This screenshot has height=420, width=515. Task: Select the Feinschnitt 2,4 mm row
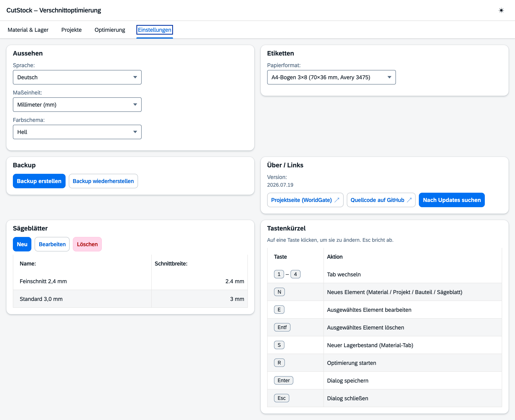click(130, 281)
